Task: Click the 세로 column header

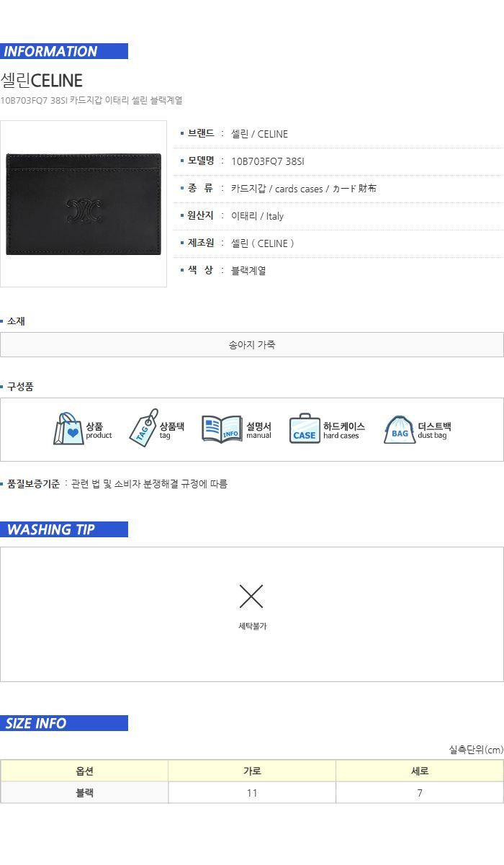Action: (x=420, y=771)
